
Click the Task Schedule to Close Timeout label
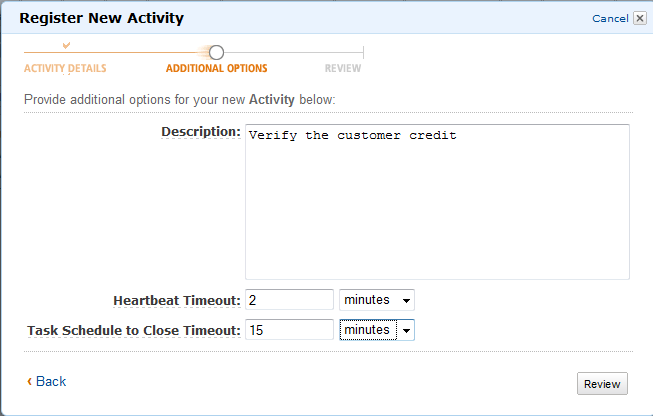tap(133, 330)
